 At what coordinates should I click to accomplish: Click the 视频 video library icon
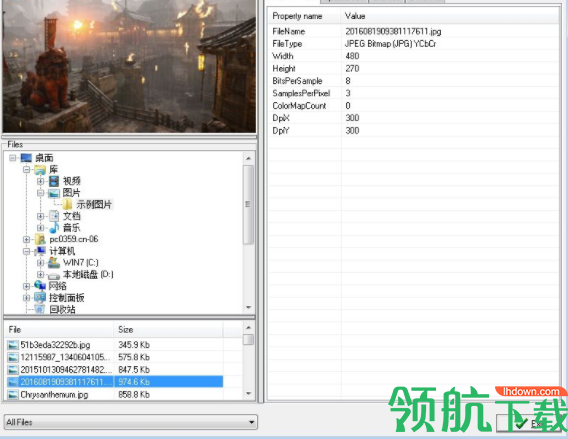point(54,181)
